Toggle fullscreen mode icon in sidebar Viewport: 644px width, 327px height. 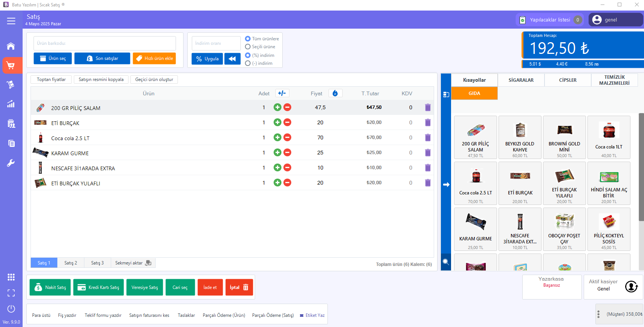click(x=11, y=293)
